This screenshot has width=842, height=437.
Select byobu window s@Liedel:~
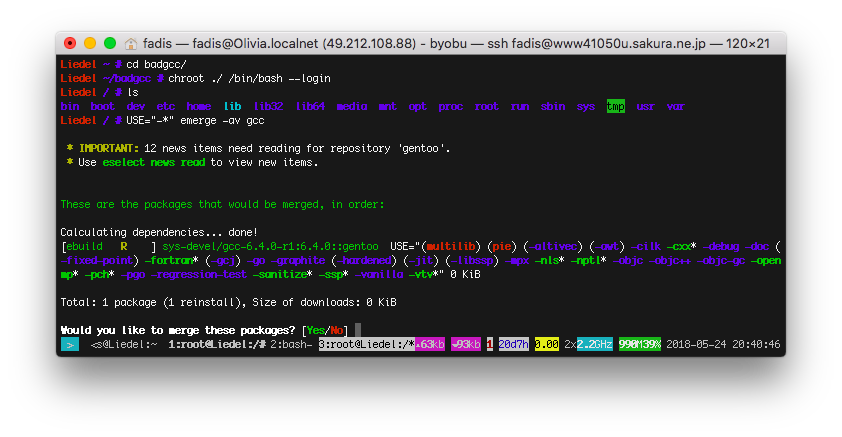124,344
